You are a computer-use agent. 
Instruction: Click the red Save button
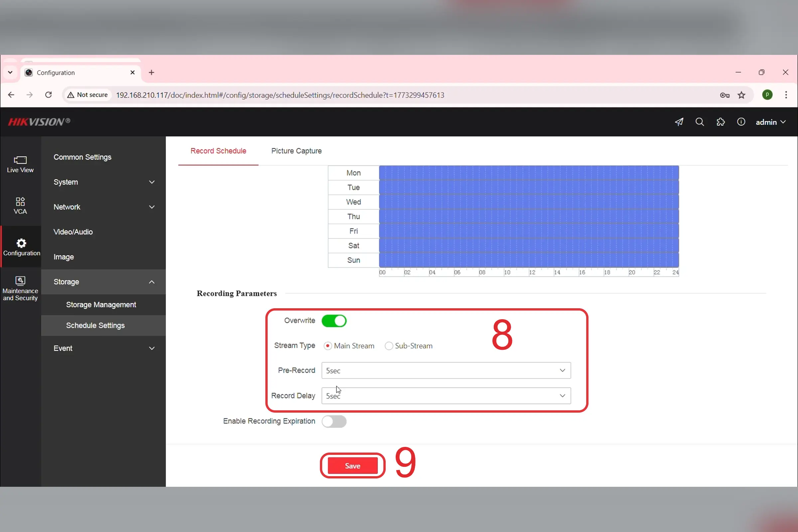pos(352,466)
